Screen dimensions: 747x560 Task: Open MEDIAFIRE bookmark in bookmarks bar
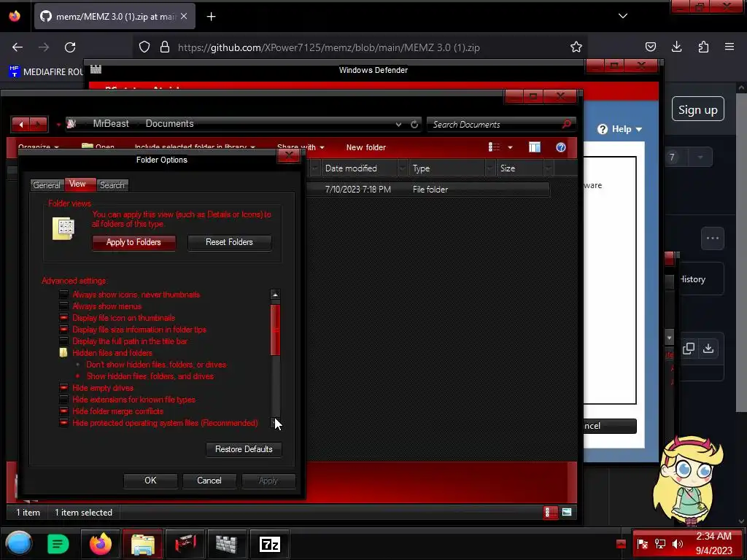(x=46, y=72)
